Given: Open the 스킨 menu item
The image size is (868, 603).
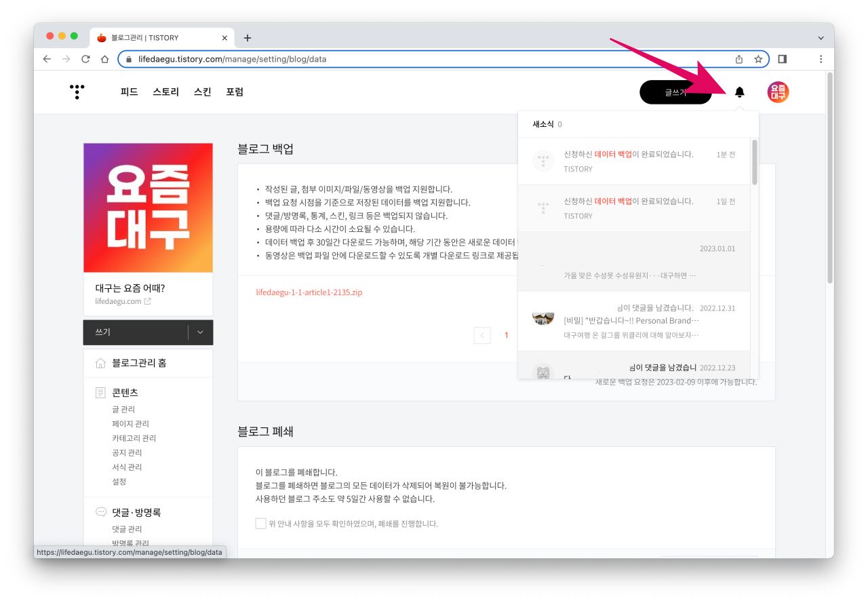Looking at the screenshot, I should coord(201,92).
